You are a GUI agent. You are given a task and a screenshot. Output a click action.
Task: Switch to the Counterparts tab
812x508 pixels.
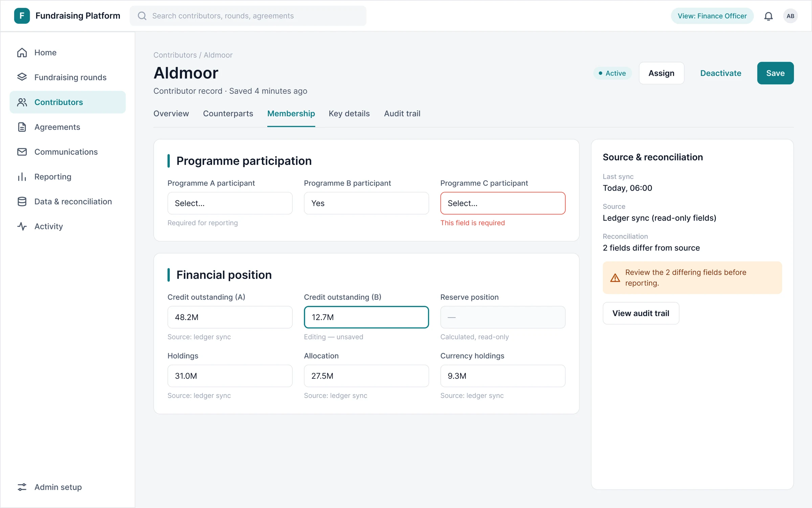pyautogui.click(x=228, y=113)
